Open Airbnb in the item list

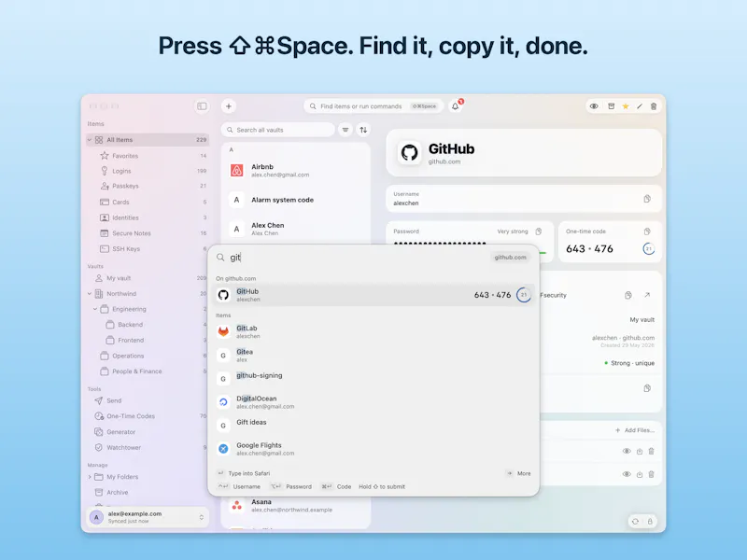pos(296,171)
